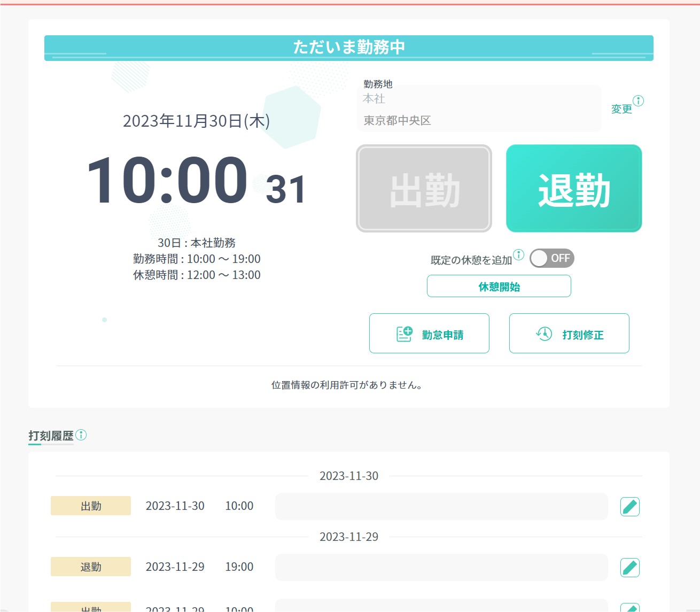700x612 pixels.
Task: Click the document-plus icon in 勤怠申請
Action: coord(404,334)
